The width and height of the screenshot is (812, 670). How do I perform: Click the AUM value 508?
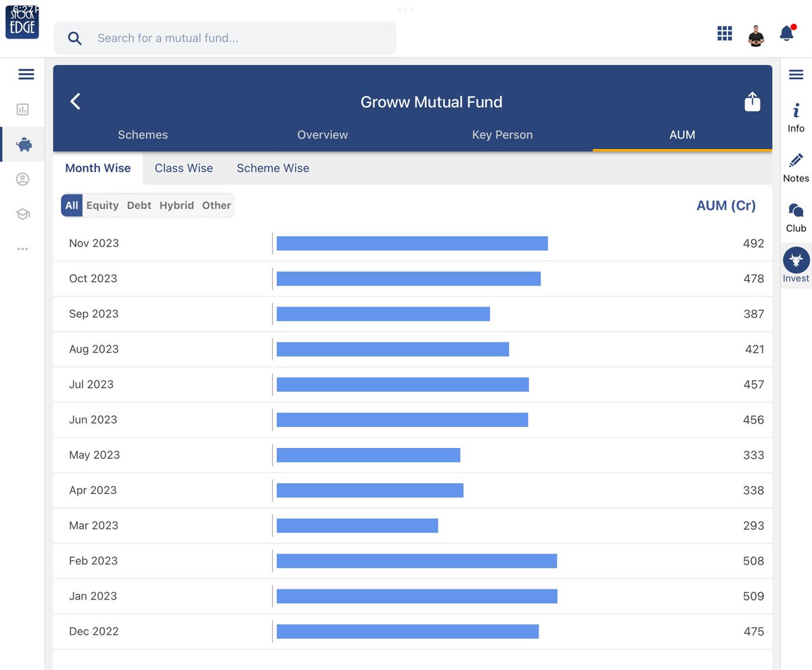pyautogui.click(x=753, y=560)
